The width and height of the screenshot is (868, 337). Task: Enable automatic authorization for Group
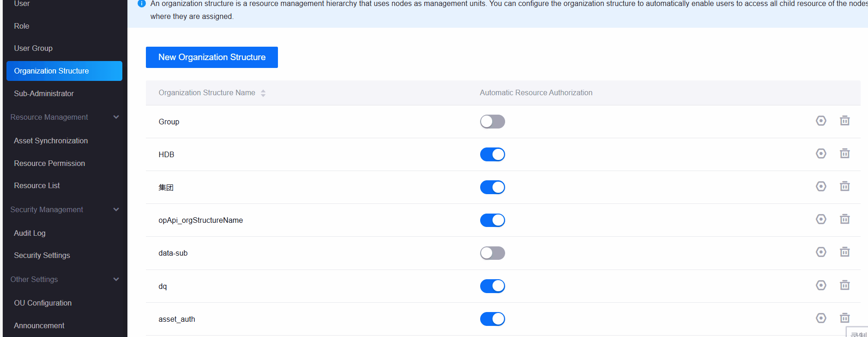[492, 122]
